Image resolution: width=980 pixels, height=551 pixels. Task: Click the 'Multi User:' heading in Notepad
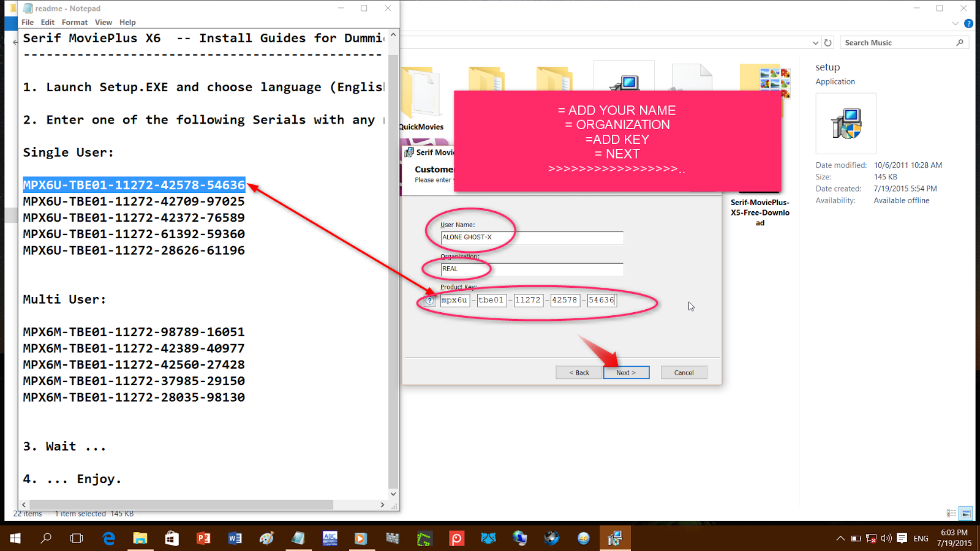point(64,299)
